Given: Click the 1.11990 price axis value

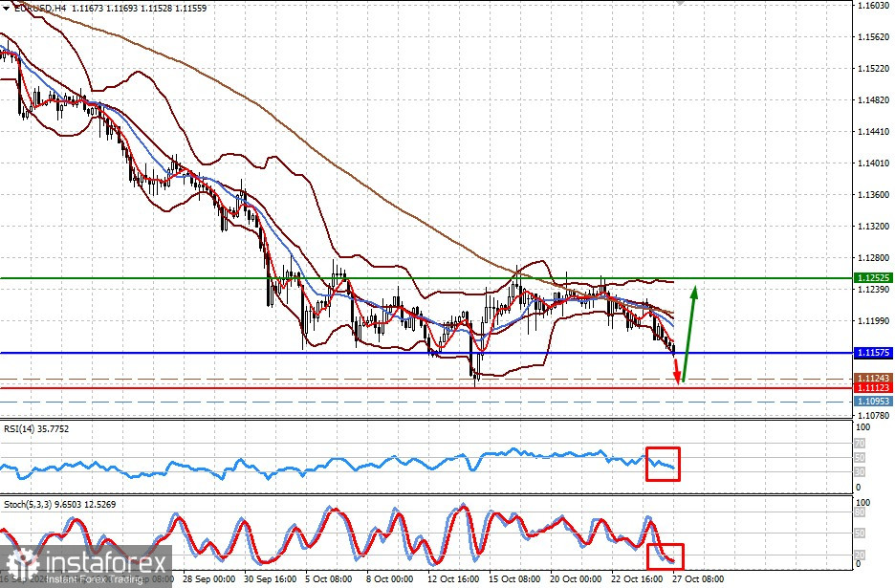Looking at the screenshot, I should coord(874,321).
